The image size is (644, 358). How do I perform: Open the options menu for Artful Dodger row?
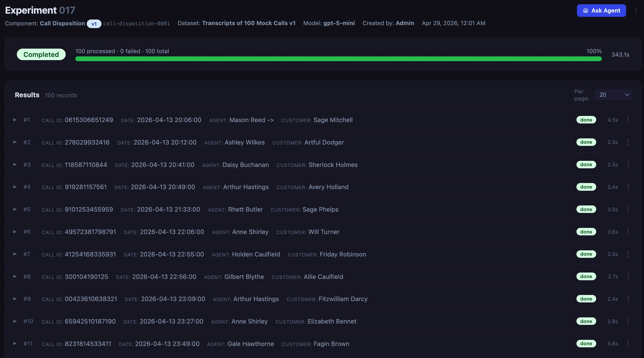628,142
